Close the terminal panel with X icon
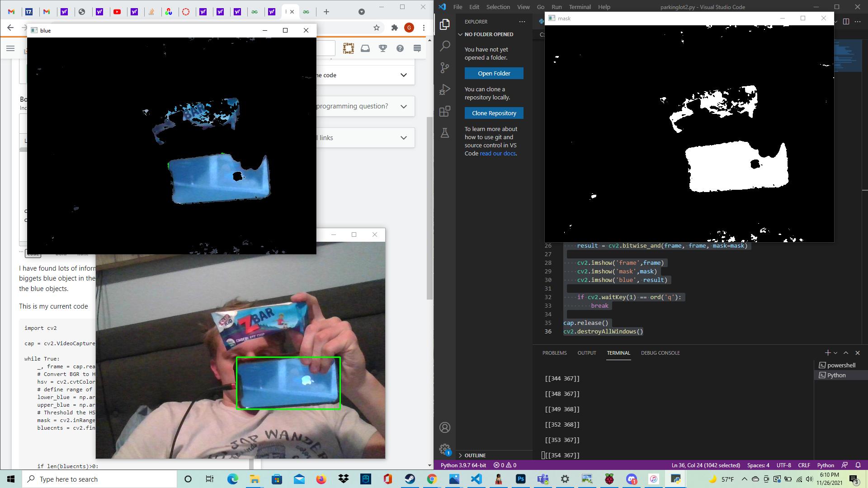868x488 pixels. tap(858, 353)
